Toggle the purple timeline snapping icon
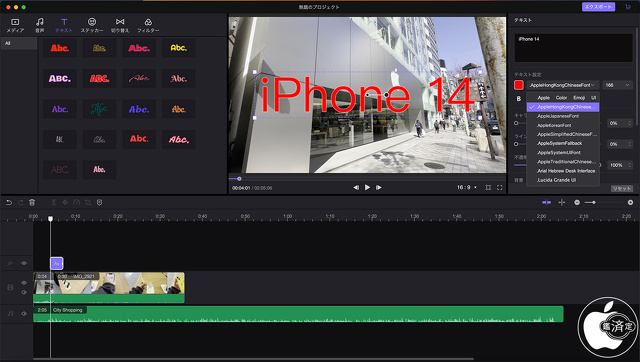Screen dimensions: 640x362 pos(547,202)
